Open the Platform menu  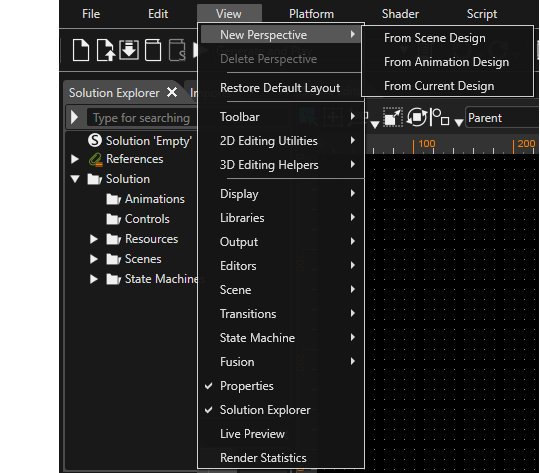[x=311, y=14]
